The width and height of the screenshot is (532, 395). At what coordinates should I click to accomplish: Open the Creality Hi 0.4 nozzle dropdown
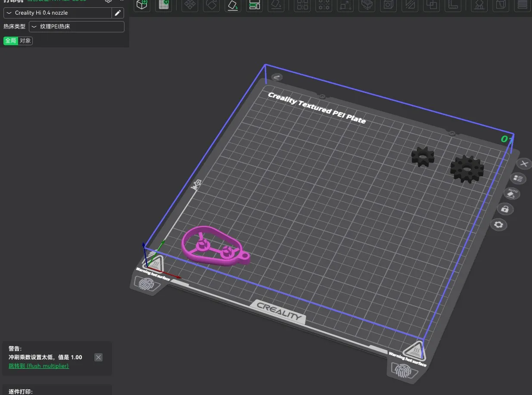pos(58,13)
